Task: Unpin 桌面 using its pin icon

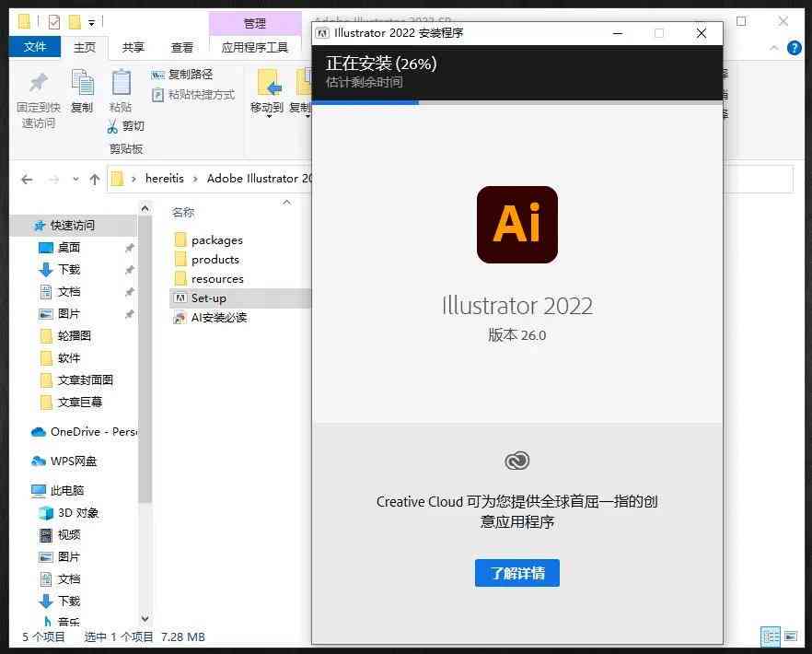Action: 130,248
